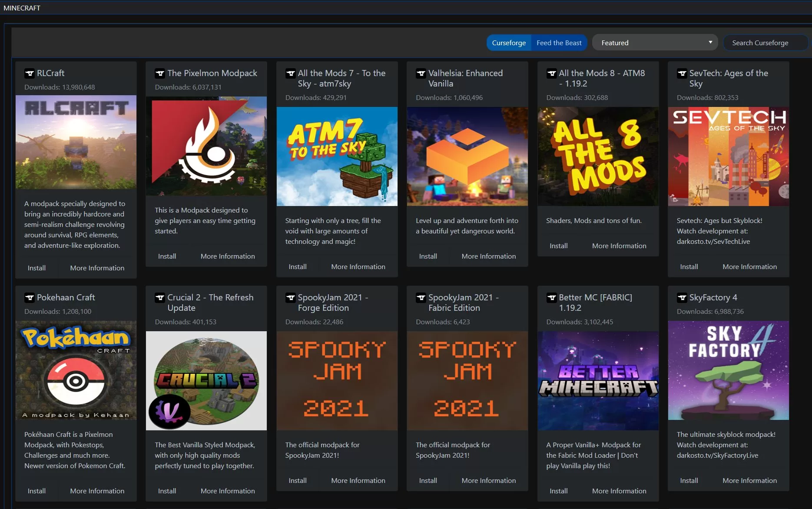The height and width of the screenshot is (509, 812).
Task: View More Information for SevTech
Action: [749, 267]
